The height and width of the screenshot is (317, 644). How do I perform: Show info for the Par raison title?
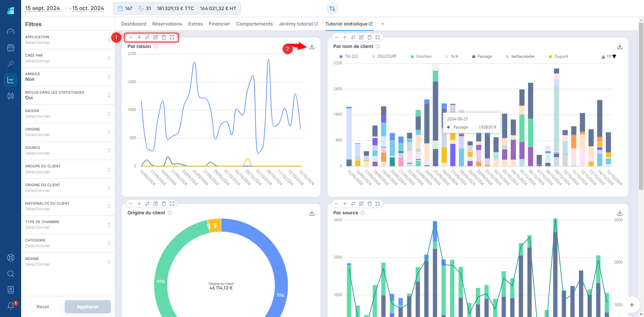(x=156, y=46)
